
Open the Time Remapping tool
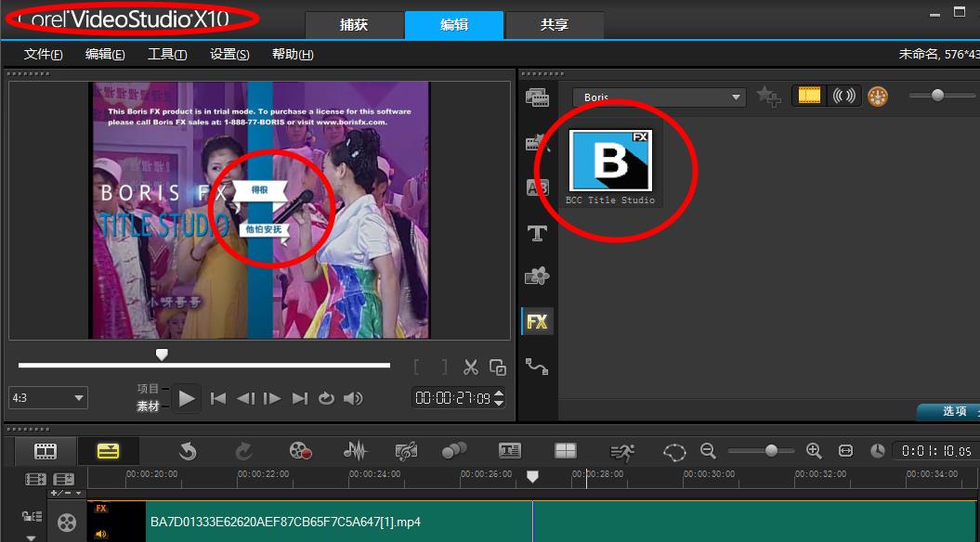(x=621, y=451)
